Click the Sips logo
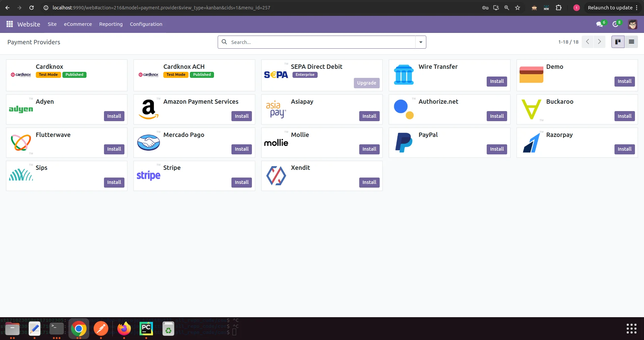This screenshot has height=340, width=644. (x=21, y=175)
